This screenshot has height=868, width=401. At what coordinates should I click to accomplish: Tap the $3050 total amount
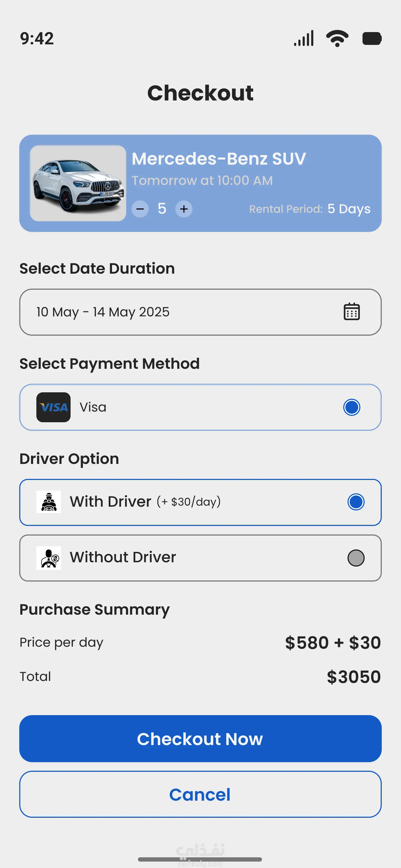[353, 677]
